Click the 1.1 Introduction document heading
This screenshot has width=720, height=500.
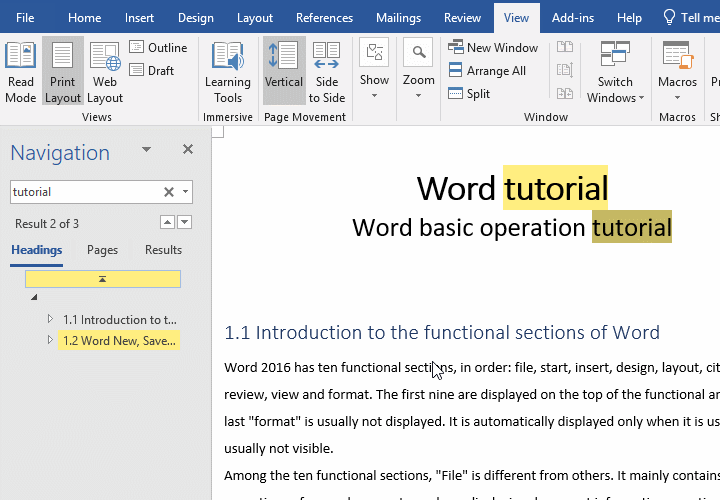[x=442, y=332]
